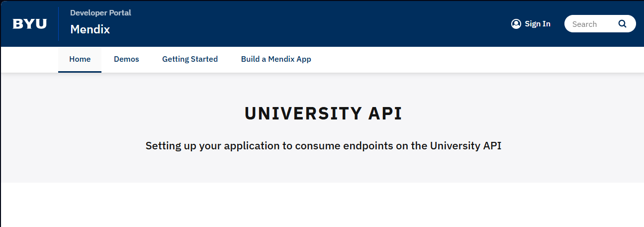Click the BYU logo

point(30,24)
